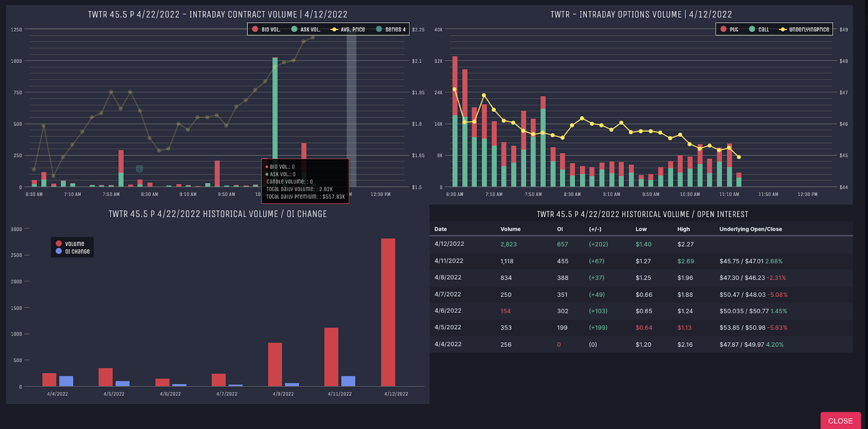This screenshot has width=868, height=429.
Task: Click the TWTR Intraday Options Volume title
Action: (641, 15)
